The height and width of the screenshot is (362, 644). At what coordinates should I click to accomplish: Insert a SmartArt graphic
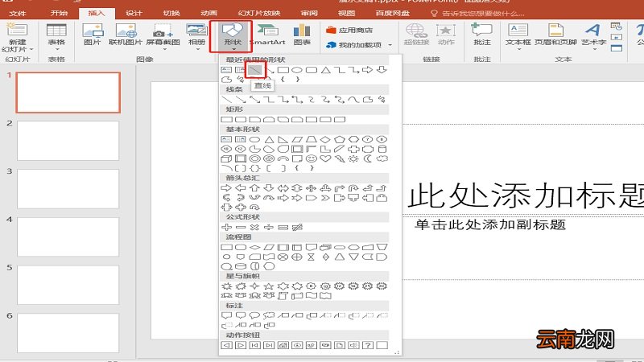267,35
